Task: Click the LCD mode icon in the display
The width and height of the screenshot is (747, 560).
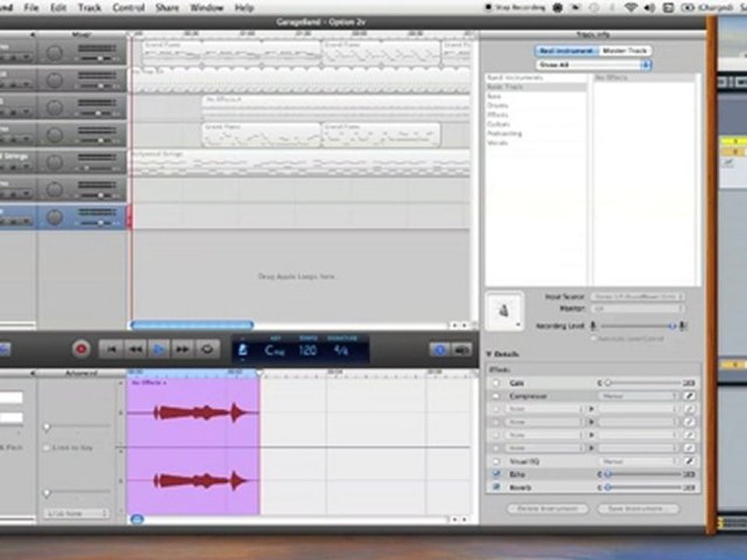Action: click(243, 350)
